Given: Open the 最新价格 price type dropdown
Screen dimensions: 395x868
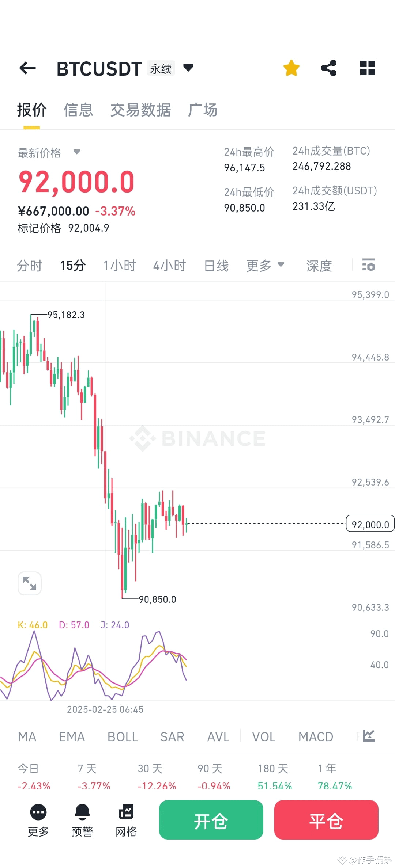Looking at the screenshot, I should coord(77,153).
